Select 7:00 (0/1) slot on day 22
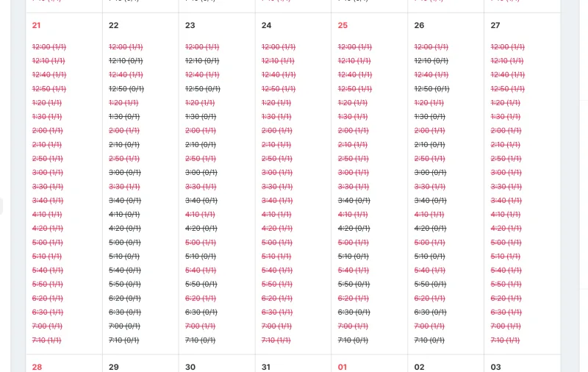 124,326
